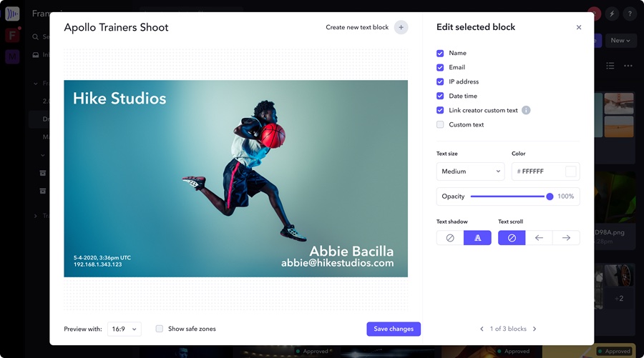
Task: Open the Text size Medium dropdown
Action: pyautogui.click(x=470, y=171)
